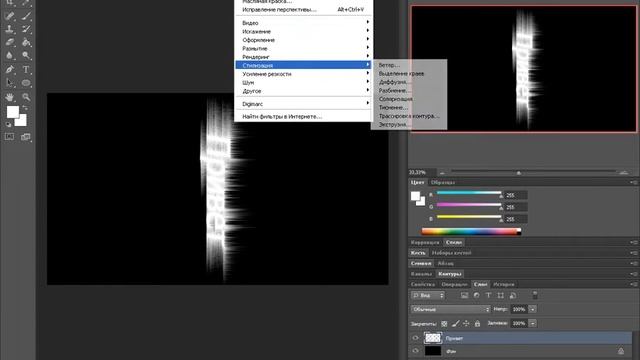640x360 pixels.
Task: Open Brush panel flyout menu
Action: pyautogui.click(x=634, y=253)
